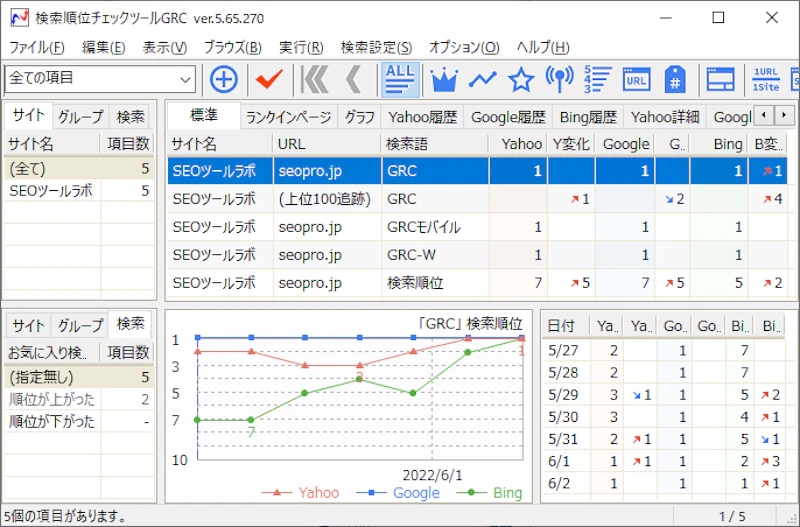The height and width of the screenshot is (527, 800).
Task: Click the broadcast antenna icon
Action: [560, 79]
